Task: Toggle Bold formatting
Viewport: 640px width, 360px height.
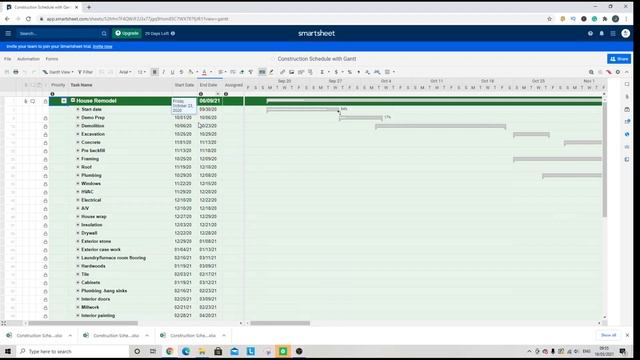Action: [155, 72]
